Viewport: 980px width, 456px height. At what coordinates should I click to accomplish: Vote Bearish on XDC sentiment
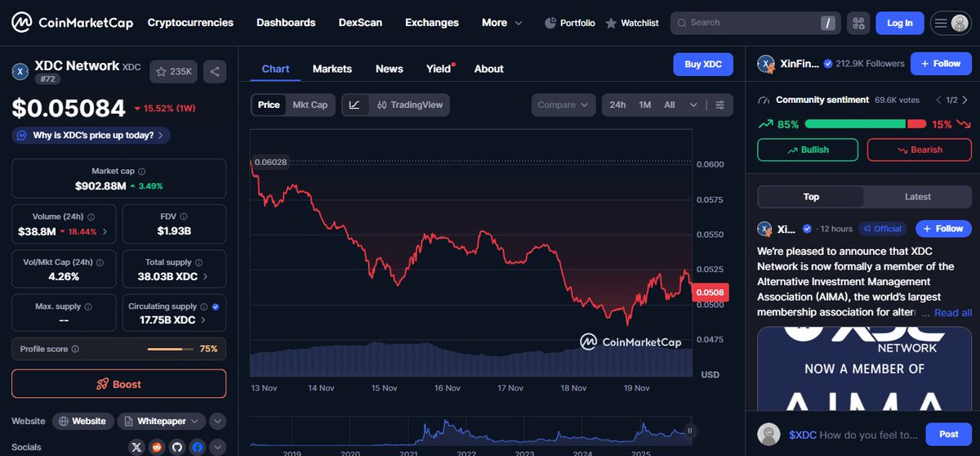(x=920, y=150)
